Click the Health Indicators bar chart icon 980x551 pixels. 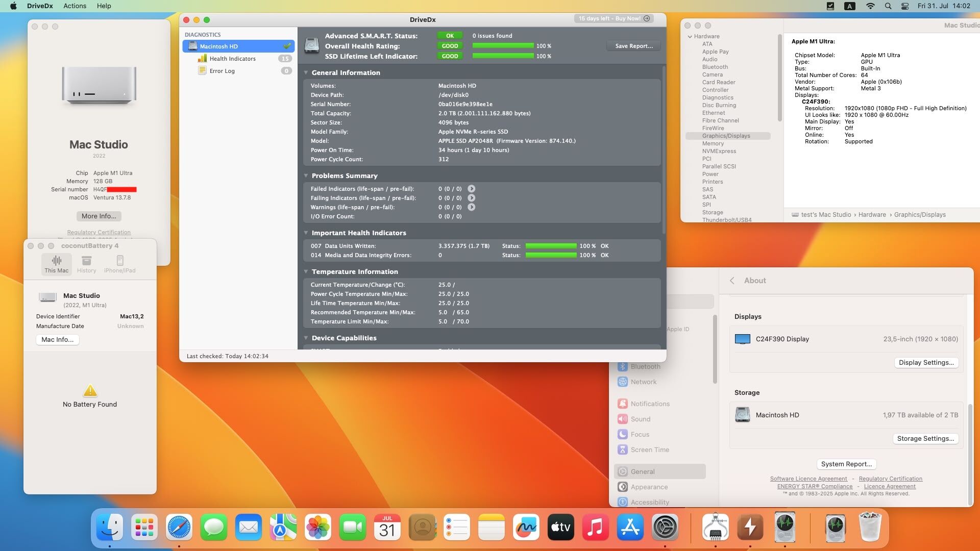click(x=202, y=59)
